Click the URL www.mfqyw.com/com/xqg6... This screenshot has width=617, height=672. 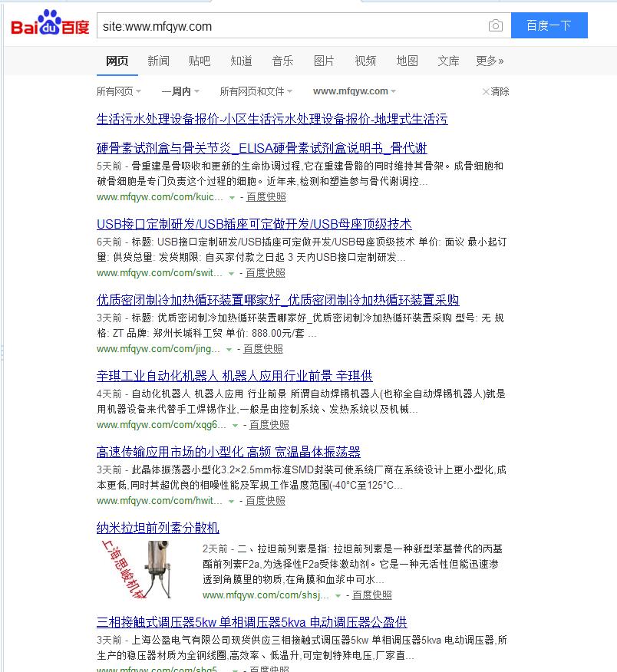click(161, 424)
